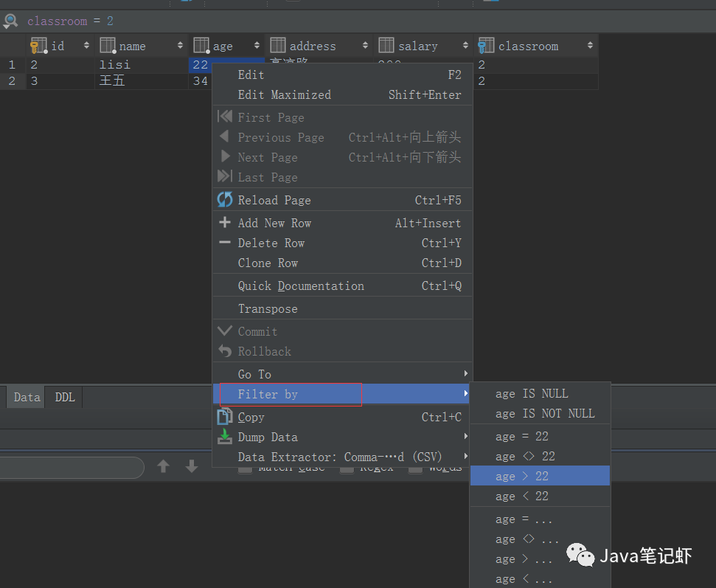Select Transpose in the context menu
716x588 pixels.
[342, 309]
